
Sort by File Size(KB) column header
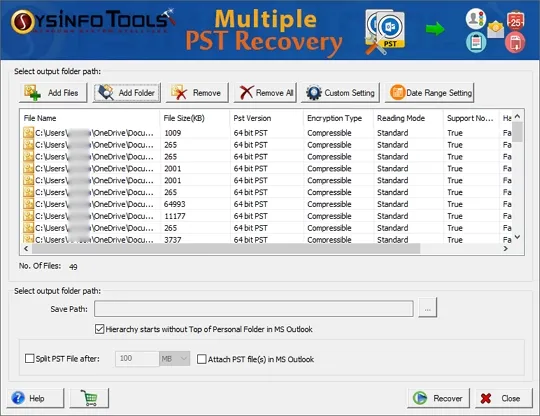tap(195, 118)
